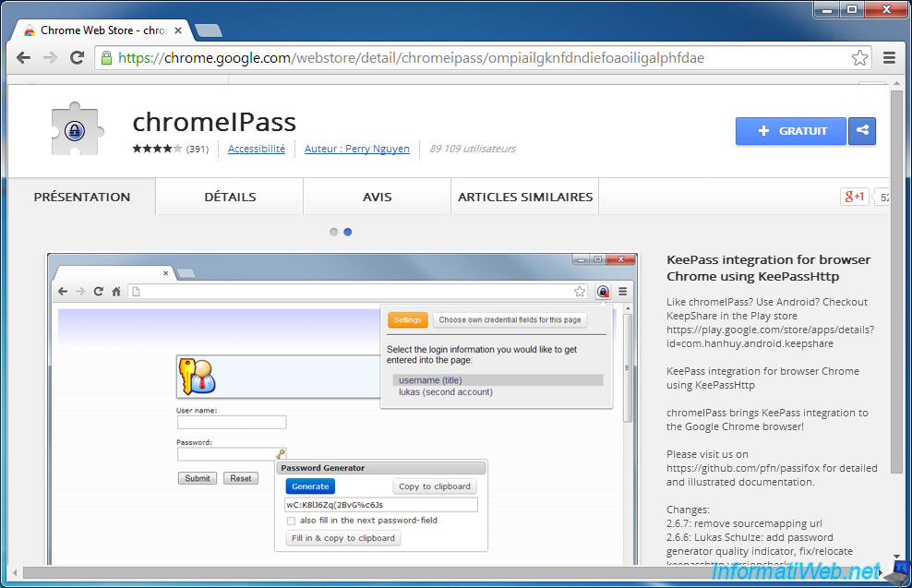
Task: Click the browser forward arrow
Action: [51, 57]
